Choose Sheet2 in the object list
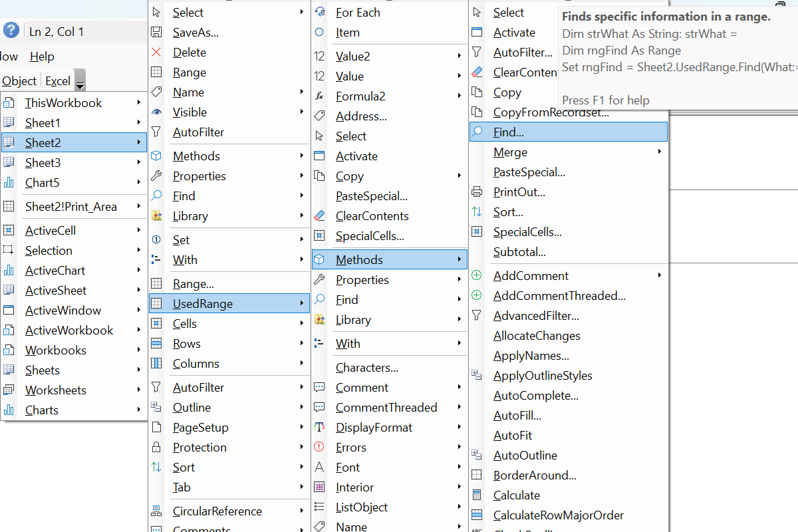Image resolution: width=798 pixels, height=532 pixels. click(x=74, y=142)
